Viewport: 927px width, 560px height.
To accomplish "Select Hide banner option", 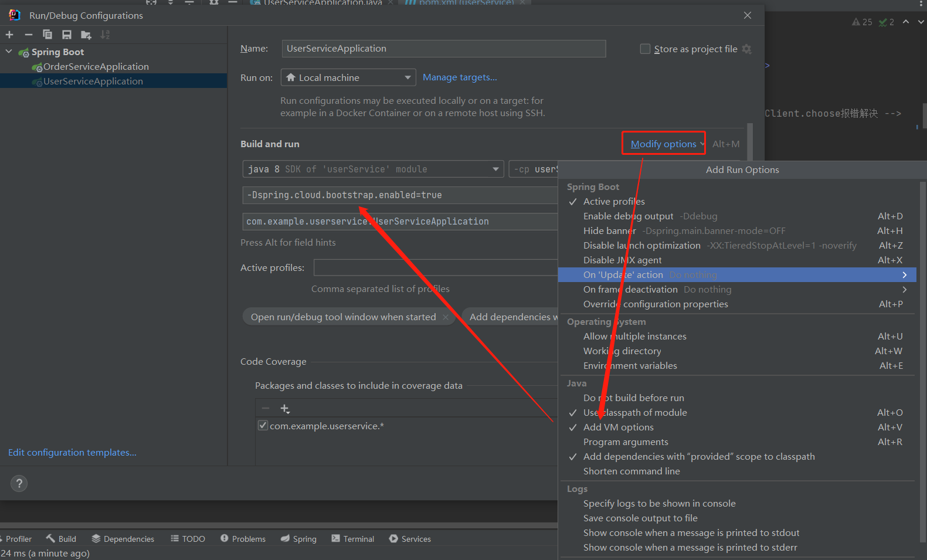I will (736, 231).
